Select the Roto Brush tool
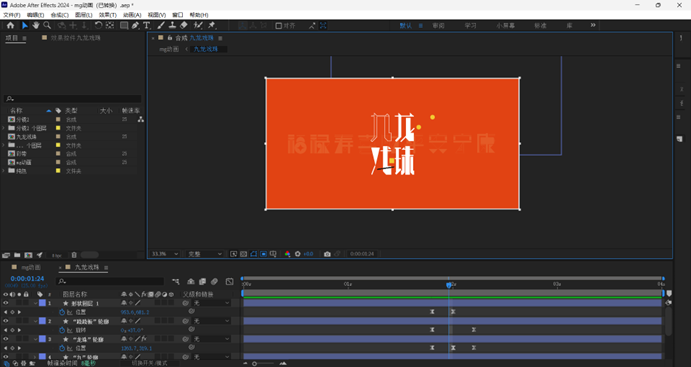691x367 pixels. (198, 26)
